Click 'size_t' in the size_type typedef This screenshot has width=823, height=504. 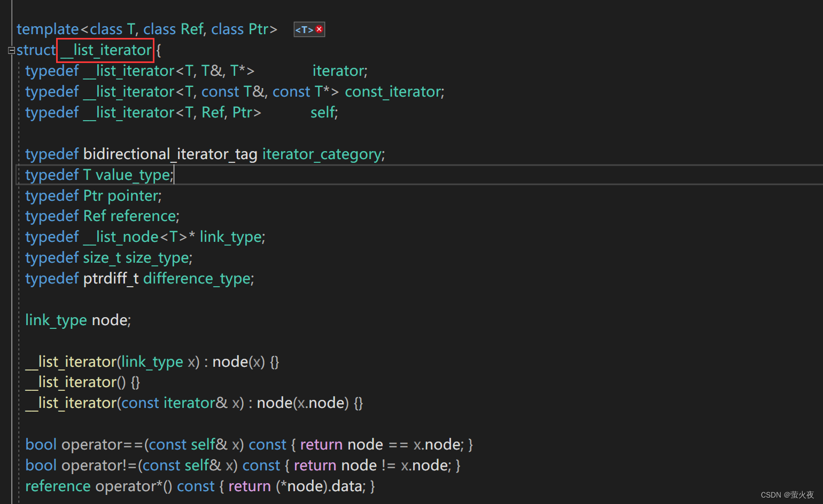coord(102,258)
